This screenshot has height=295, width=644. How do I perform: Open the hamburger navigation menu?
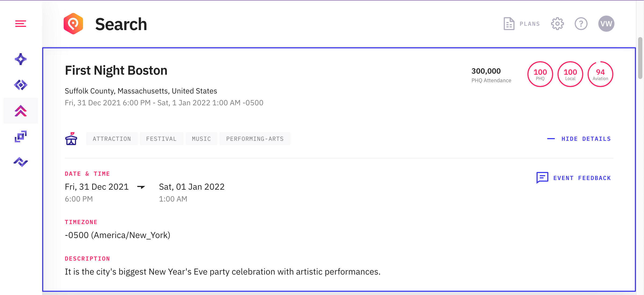tap(21, 24)
